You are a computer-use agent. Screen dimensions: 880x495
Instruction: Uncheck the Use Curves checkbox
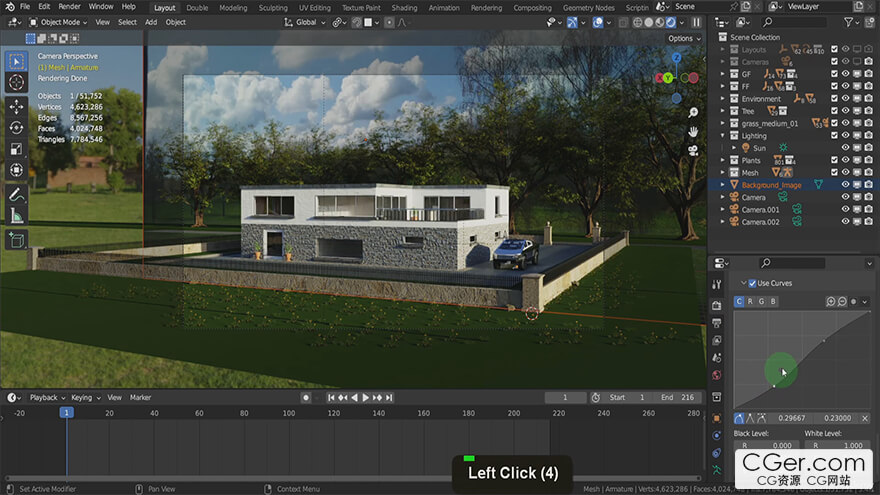tap(752, 283)
